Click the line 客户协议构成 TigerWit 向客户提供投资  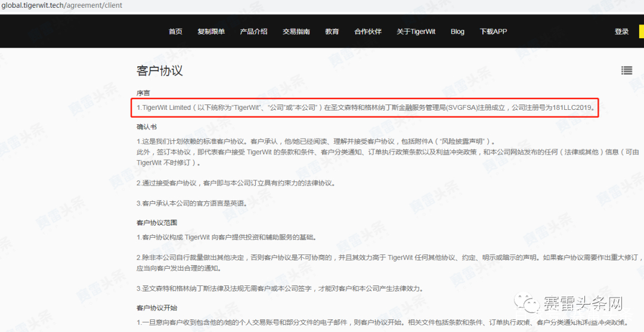pyautogui.click(x=227, y=238)
